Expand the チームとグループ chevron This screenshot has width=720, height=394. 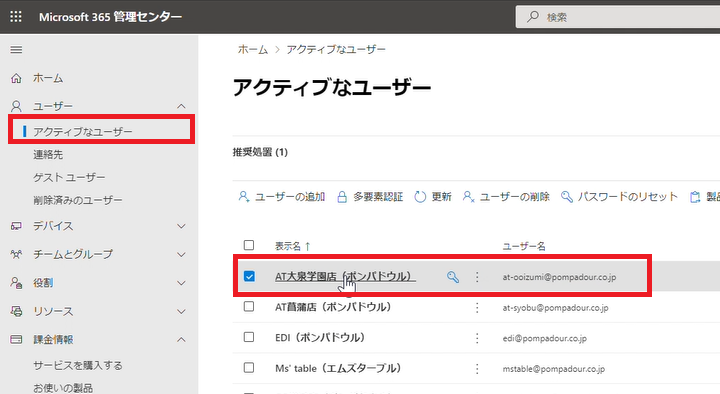(x=181, y=254)
